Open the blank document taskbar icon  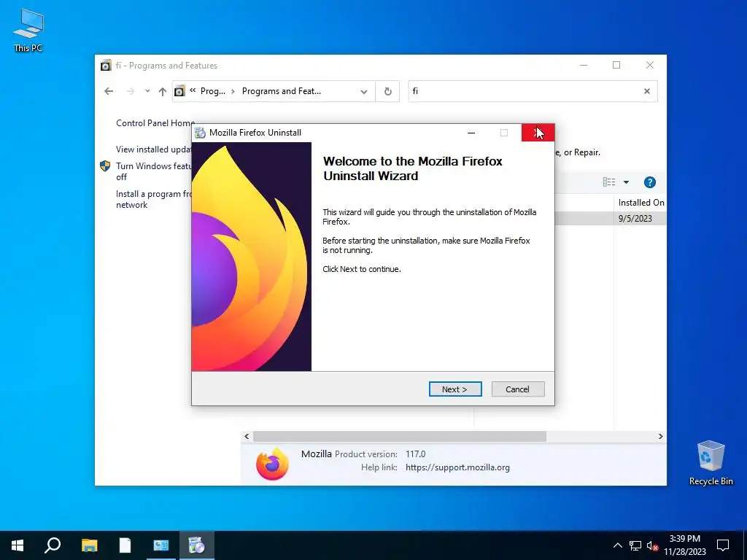(x=125, y=545)
